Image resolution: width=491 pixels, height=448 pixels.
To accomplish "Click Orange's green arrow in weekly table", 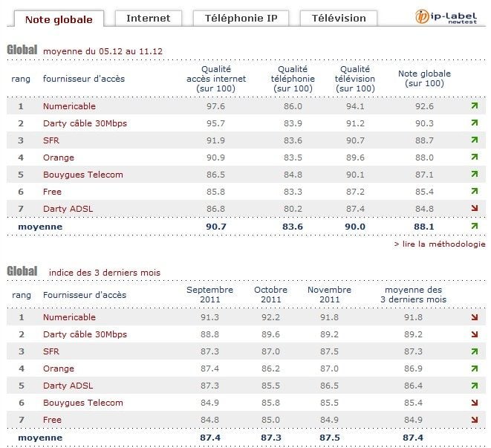I will click(474, 158).
